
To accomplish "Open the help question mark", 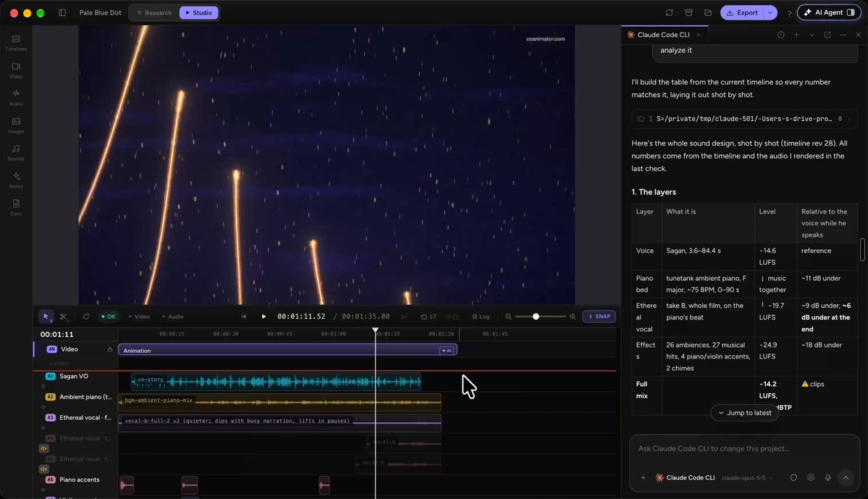I will coord(789,13).
